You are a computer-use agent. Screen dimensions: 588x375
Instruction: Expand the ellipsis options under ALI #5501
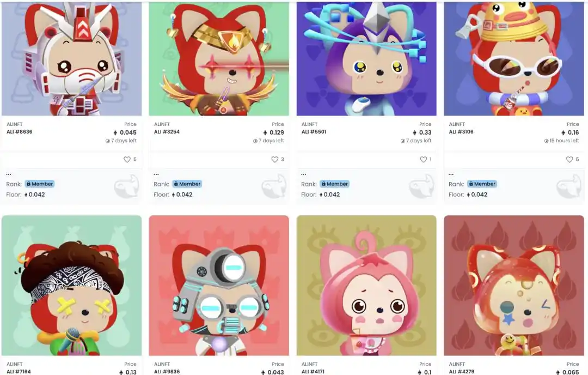point(304,174)
